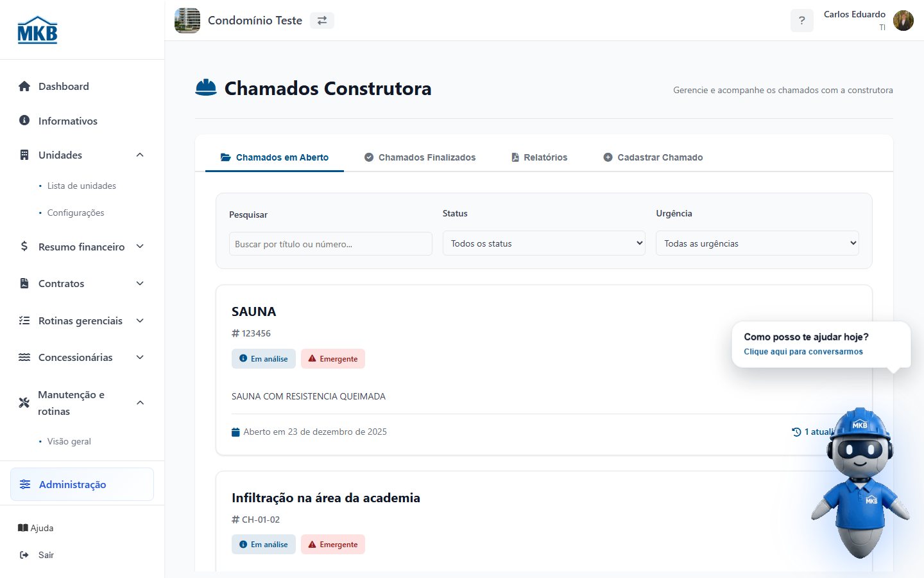Click the folder icon on Chamados em Aberto
Screen dimensions: 924x578
(x=226, y=157)
